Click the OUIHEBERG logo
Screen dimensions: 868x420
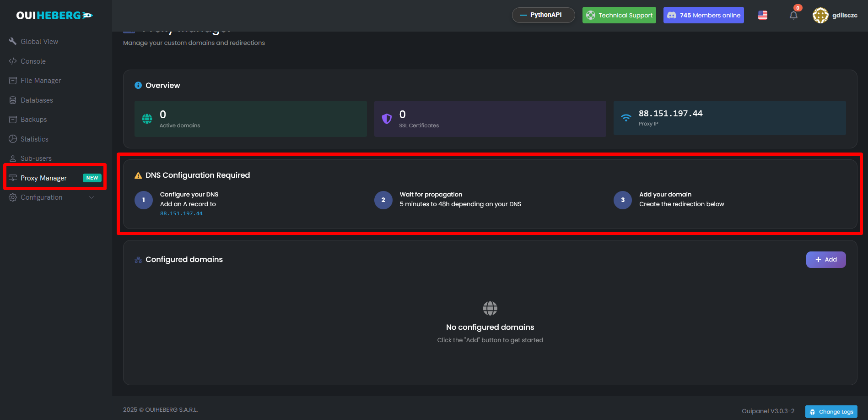pyautogui.click(x=54, y=16)
